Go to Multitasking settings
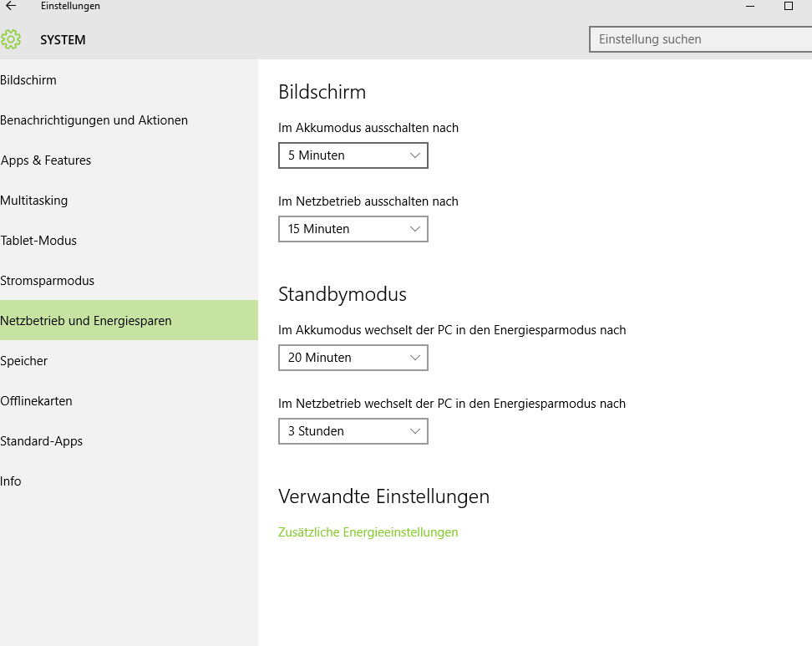 129,201
